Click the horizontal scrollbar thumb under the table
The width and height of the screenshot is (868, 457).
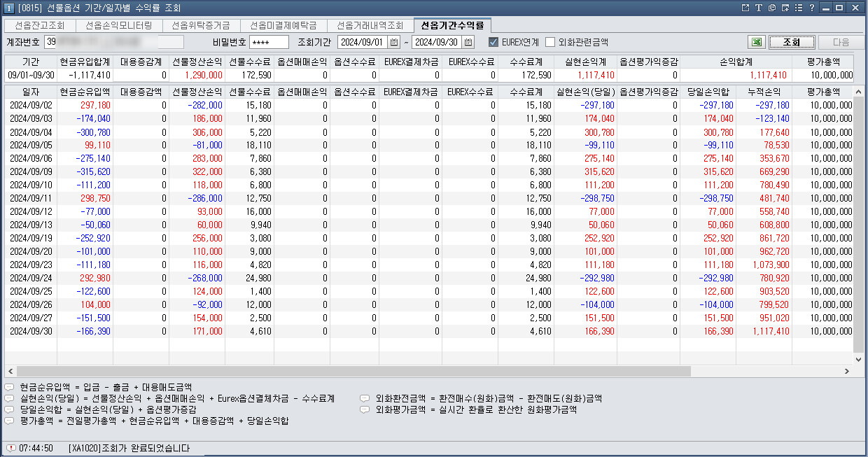[353, 371]
